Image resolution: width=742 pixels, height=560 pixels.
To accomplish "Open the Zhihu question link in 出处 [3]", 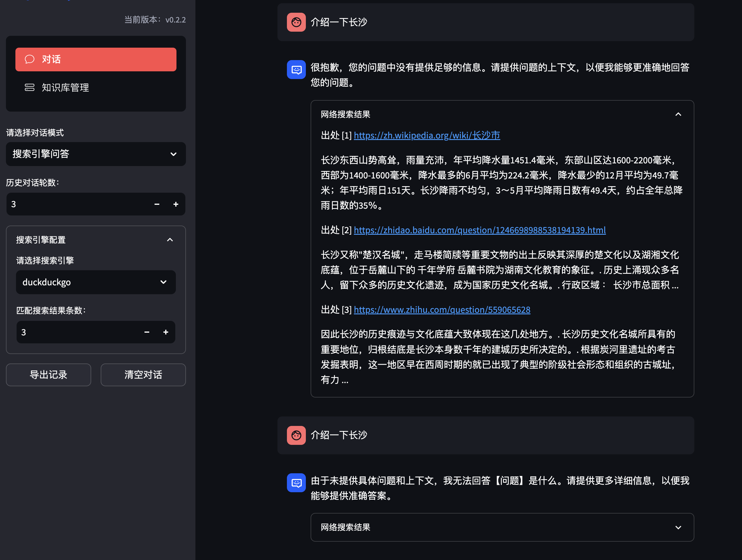I will pyautogui.click(x=442, y=310).
